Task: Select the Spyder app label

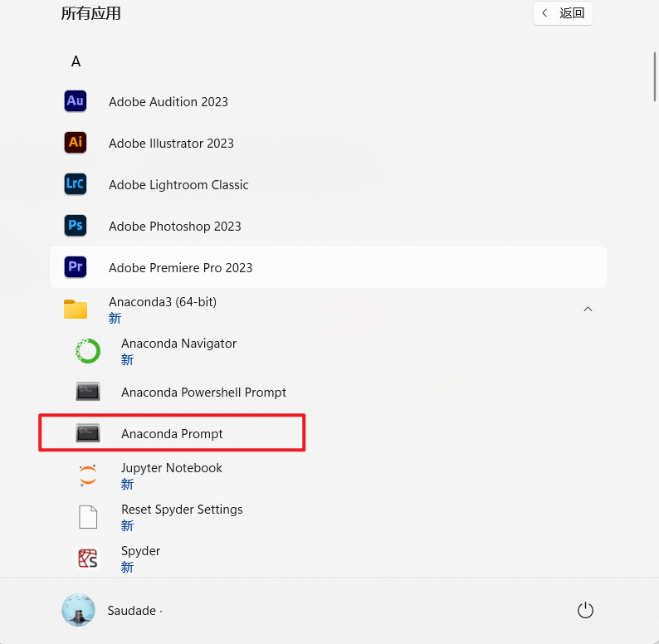Action: 140,551
